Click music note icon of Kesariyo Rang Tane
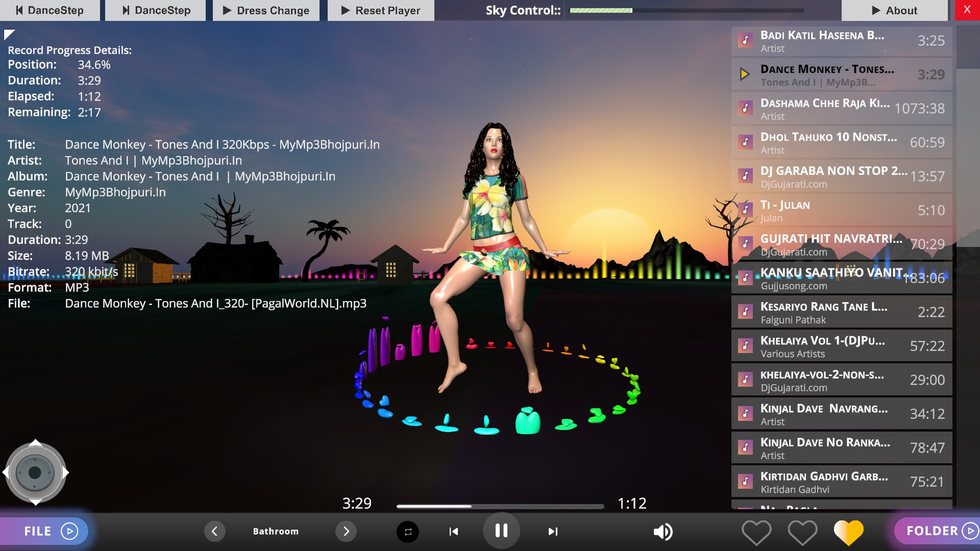 (x=745, y=312)
